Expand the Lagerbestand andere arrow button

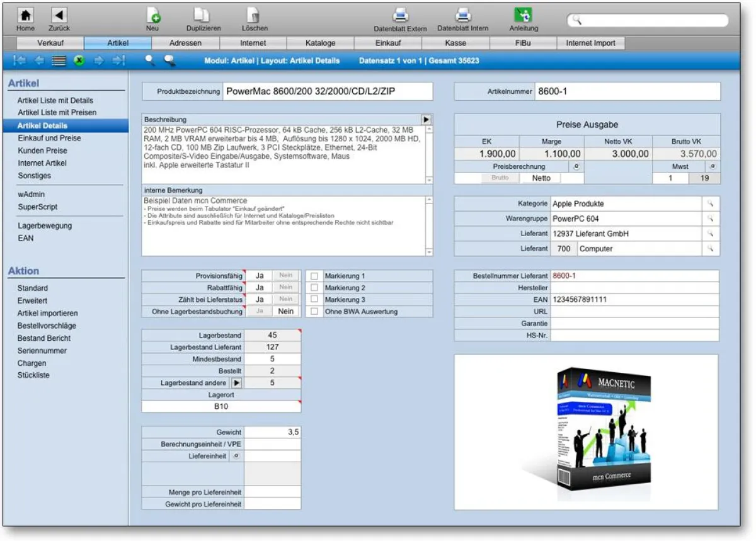[236, 383]
